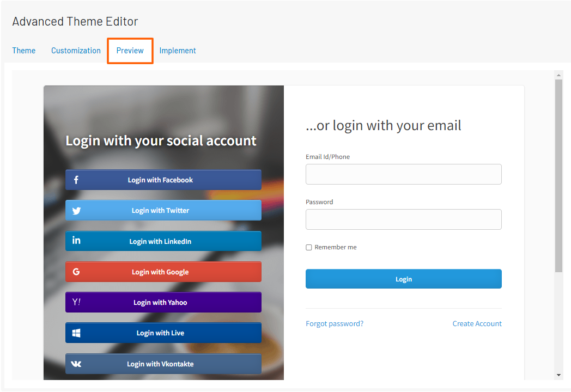Focus the Password input field

tap(403, 219)
